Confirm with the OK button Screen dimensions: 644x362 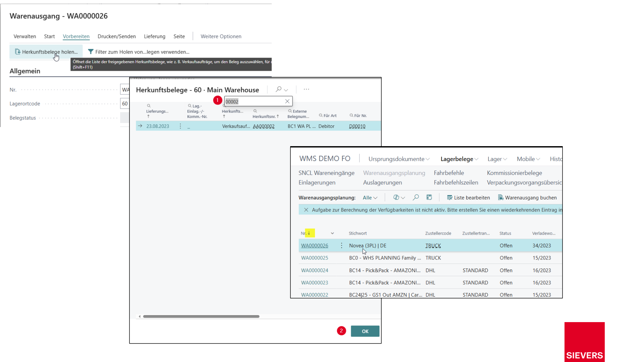tap(365, 331)
